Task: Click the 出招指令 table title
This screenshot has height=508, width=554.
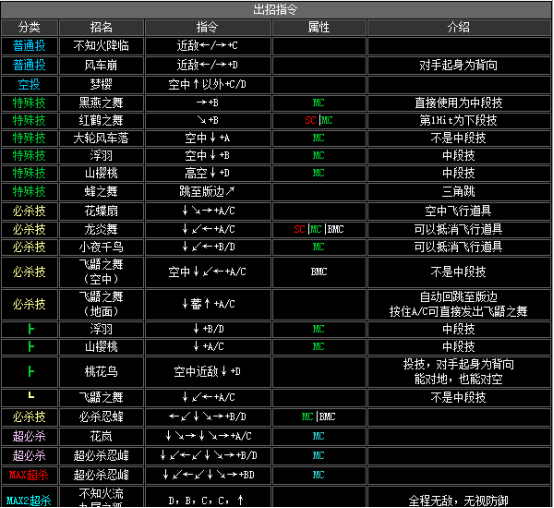Action: (x=276, y=10)
